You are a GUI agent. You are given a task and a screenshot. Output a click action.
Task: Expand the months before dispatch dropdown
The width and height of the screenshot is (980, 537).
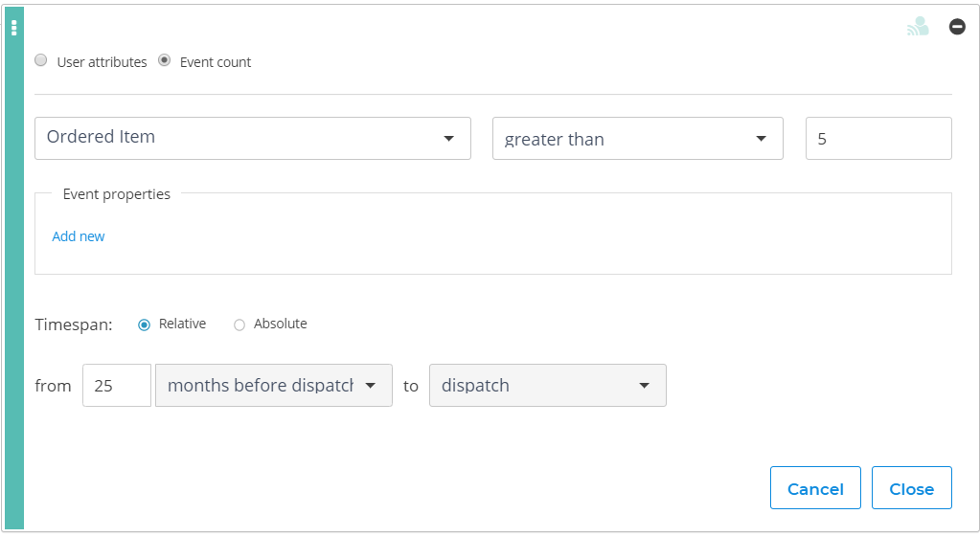(x=274, y=385)
